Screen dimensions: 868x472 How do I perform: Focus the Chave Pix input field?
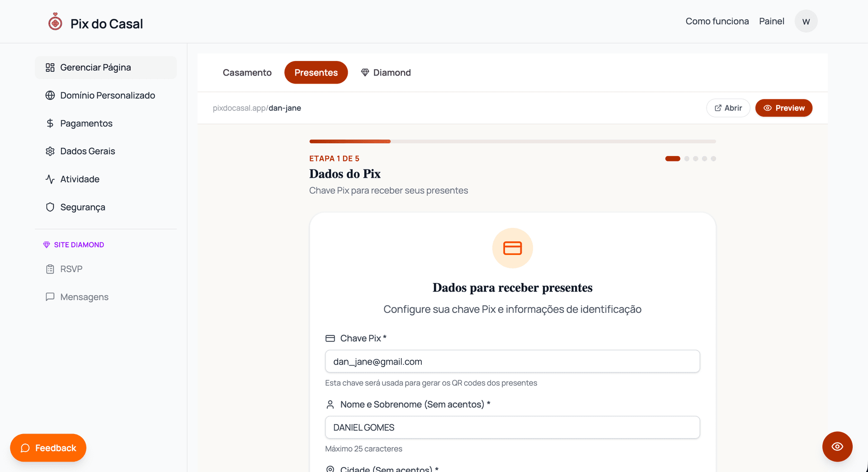(512, 362)
